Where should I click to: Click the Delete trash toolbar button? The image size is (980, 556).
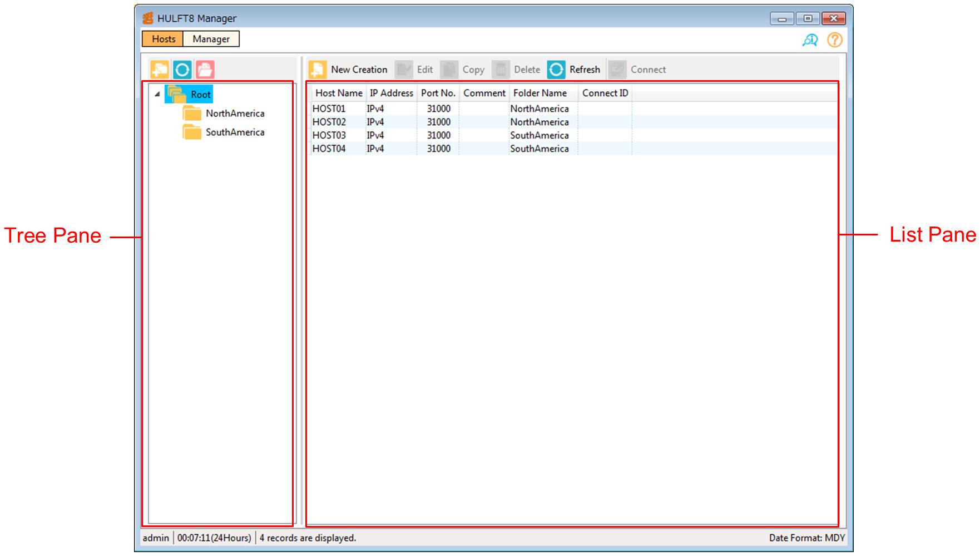[x=516, y=70]
